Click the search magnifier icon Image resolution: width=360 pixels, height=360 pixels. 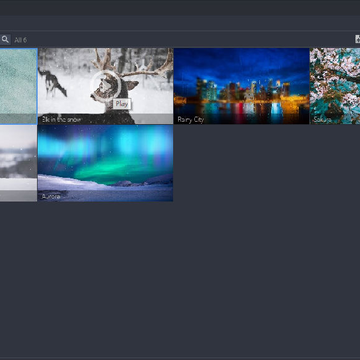click(5, 40)
